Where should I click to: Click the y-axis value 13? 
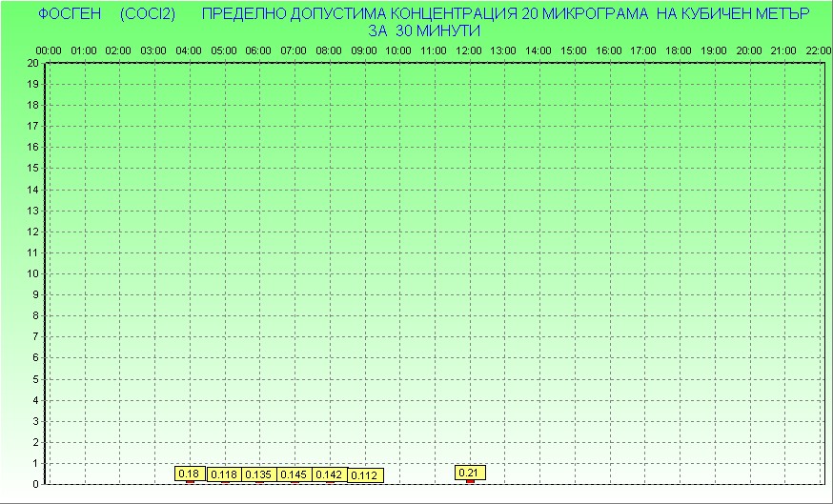coord(33,211)
